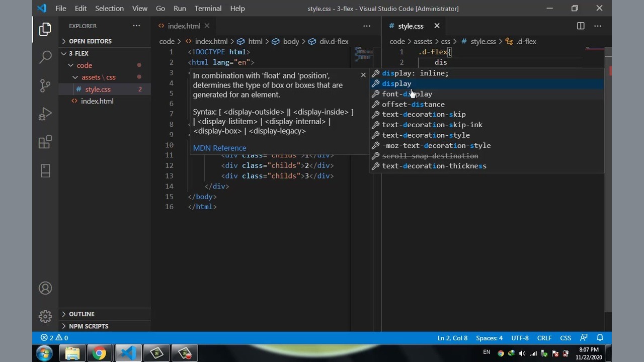This screenshot has height=362, width=644.
Task: Open the Extensions view icon
Action: pos(45,142)
